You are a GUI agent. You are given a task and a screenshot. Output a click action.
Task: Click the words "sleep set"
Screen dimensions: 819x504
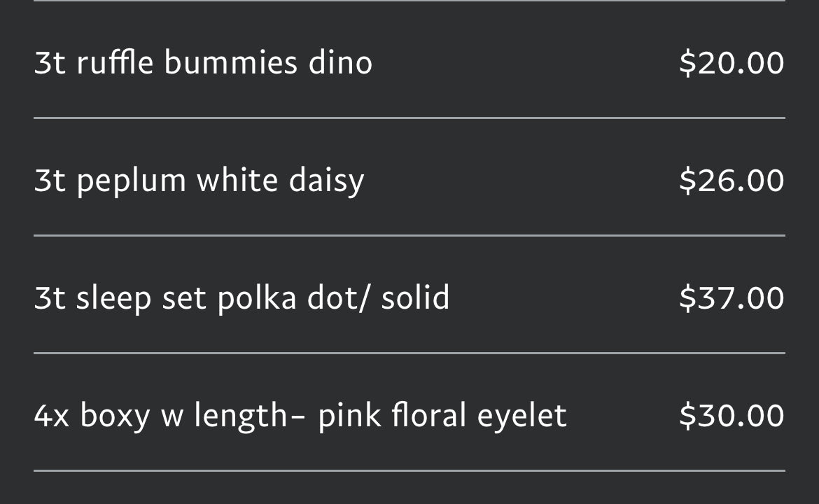click(141, 298)
